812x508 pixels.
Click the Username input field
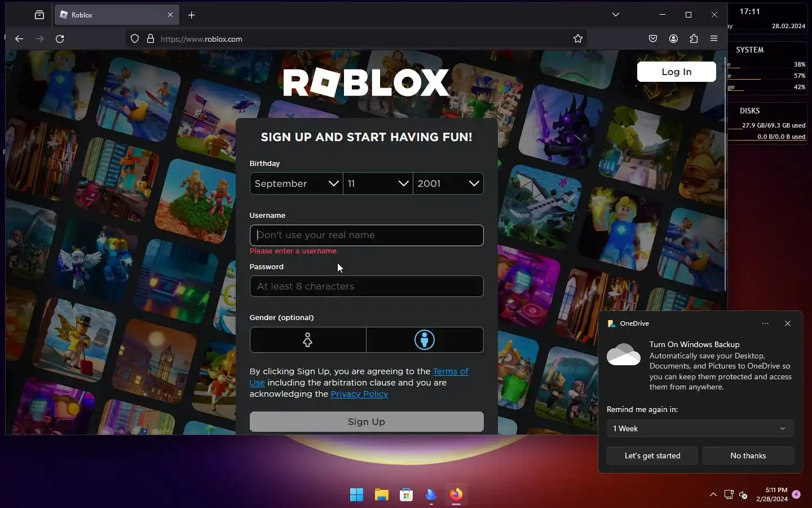(x=367, y=235)
